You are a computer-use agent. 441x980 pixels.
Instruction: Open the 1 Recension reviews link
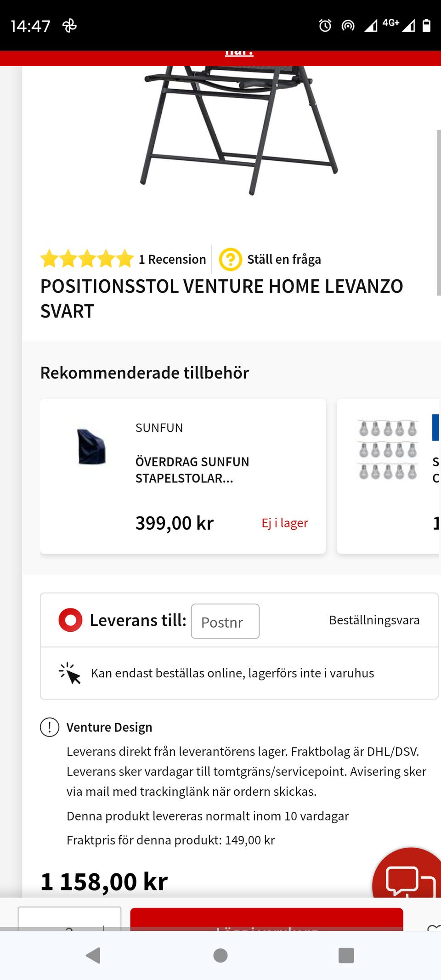(172, 259)
